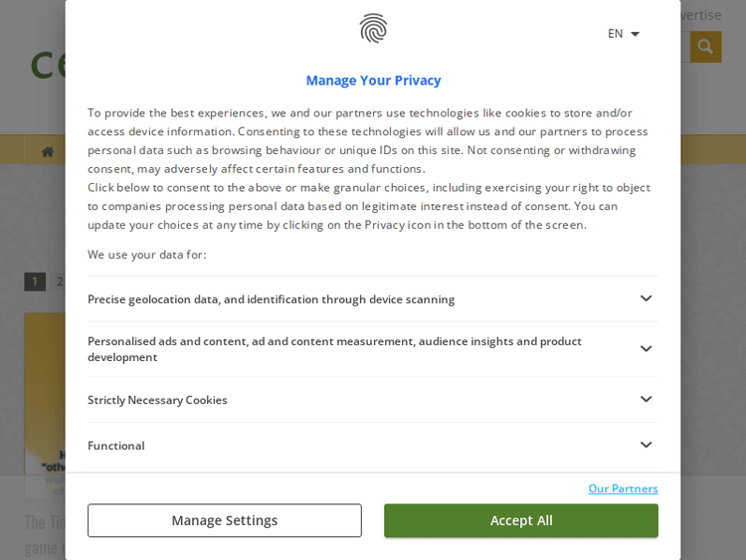Image resolution: width=746 pixels, height=560 pixels.
Task: Expand Personalised ads and content chevron
Action: click(x=646, y=348)
